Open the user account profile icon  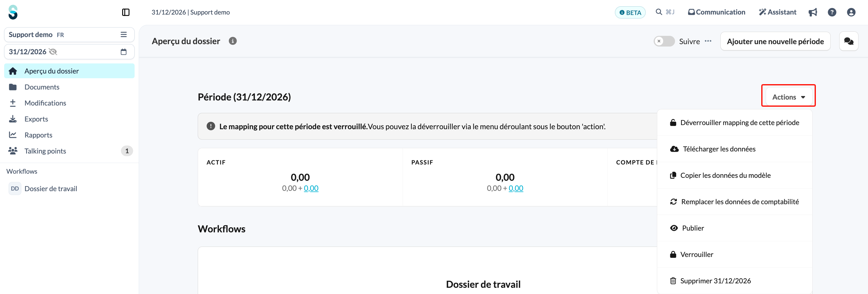851,12
